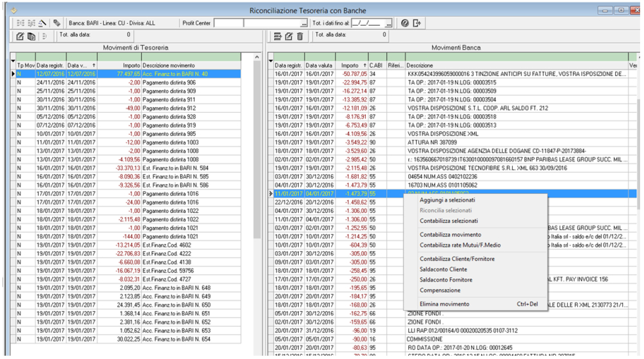The image size is (644, 359).
Task: Choose 'Aggiungi a selezionati' from context menu
Action: 448,200
